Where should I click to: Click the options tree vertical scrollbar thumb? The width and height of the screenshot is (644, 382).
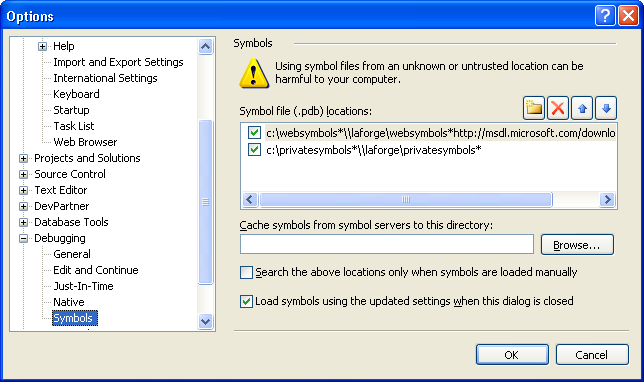[205, 202]
